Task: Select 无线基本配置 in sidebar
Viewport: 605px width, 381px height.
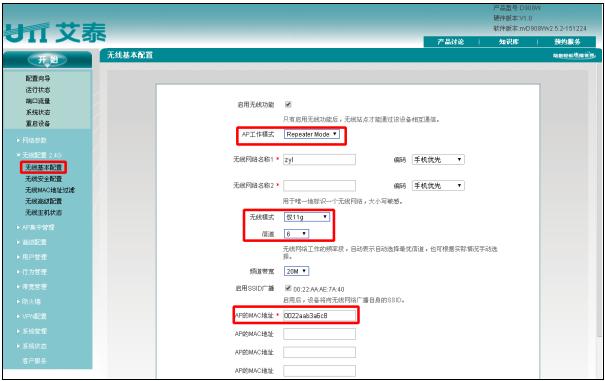Action: point(44,168)
